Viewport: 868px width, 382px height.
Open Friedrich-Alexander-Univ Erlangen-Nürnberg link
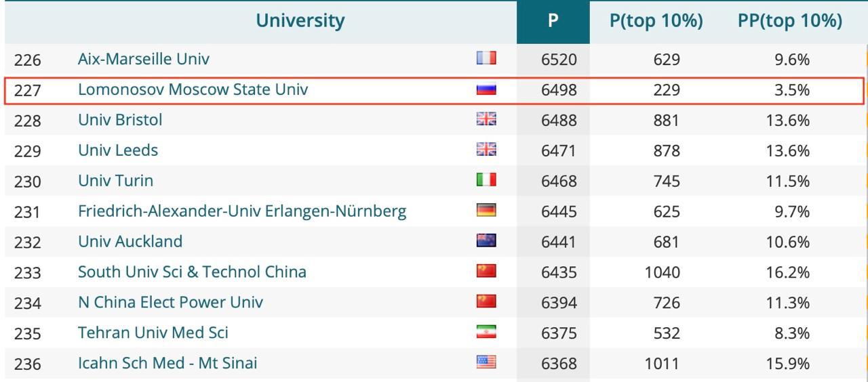[x=242, y=211]
